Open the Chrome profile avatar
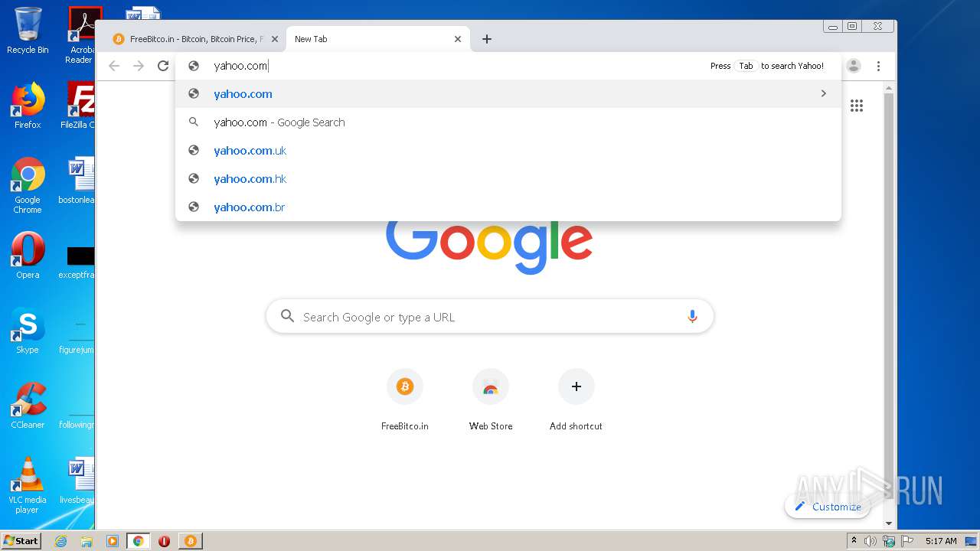 click(854, 66)
